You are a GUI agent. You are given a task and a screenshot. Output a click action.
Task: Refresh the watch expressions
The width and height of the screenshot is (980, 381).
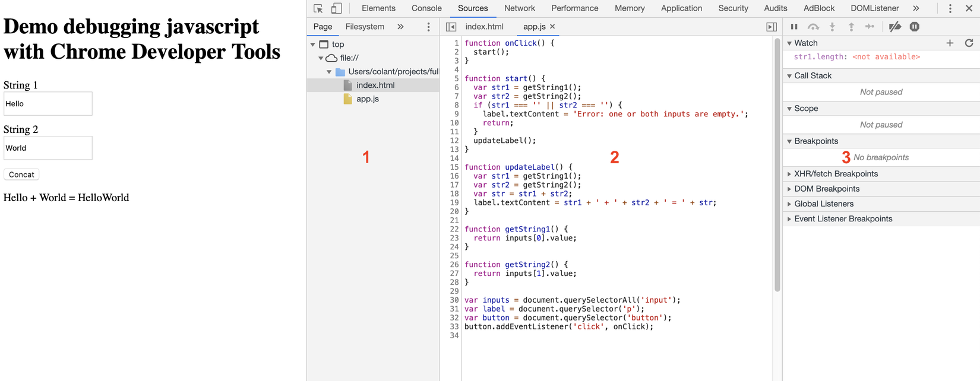pos(969,43)
